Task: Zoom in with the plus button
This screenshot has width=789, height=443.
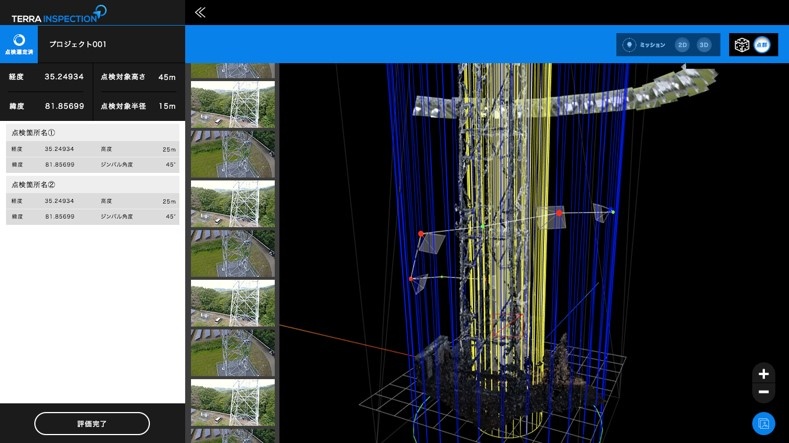Action: pos(763,374)
